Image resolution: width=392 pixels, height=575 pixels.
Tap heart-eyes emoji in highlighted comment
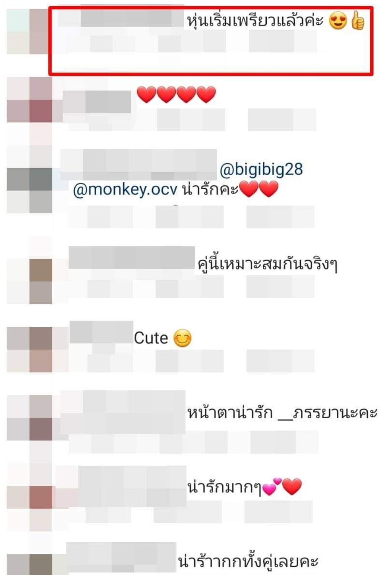point(338,20)
